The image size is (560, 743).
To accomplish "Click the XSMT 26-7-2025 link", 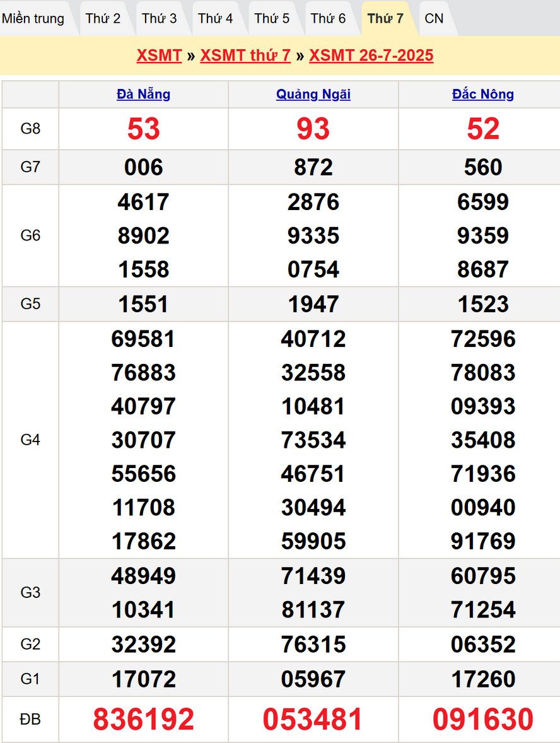I will (371, 56).
